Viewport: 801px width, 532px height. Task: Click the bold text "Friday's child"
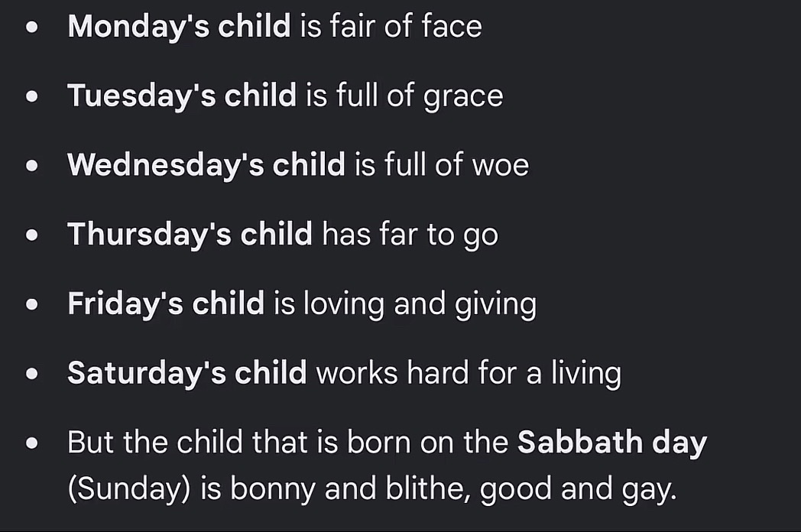click(166, 303)
